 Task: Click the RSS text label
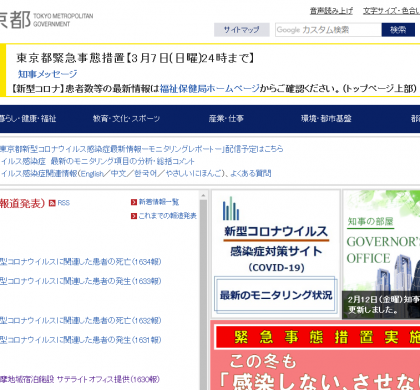[x=63, y=203]
